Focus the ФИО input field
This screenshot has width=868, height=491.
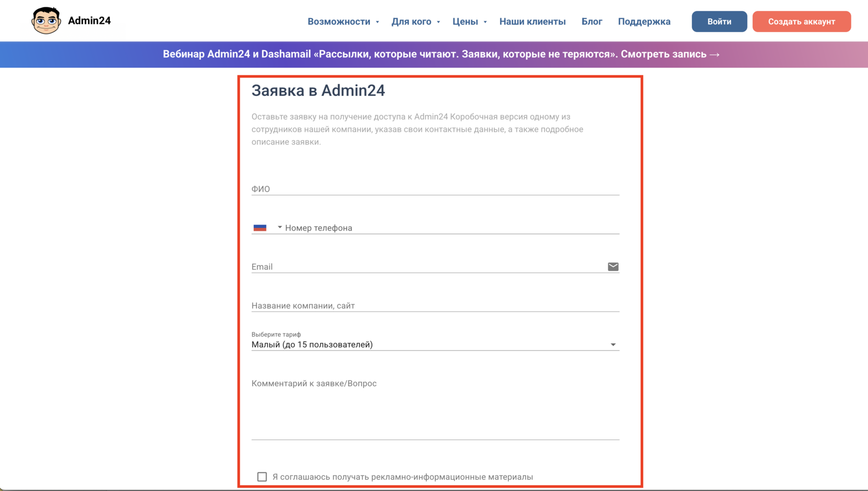[x=435, y=189]
